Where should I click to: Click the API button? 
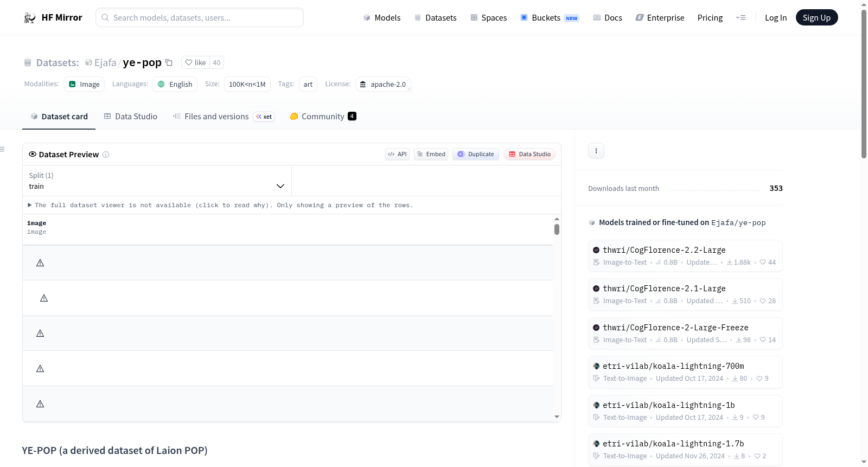[x=398, y=154]
